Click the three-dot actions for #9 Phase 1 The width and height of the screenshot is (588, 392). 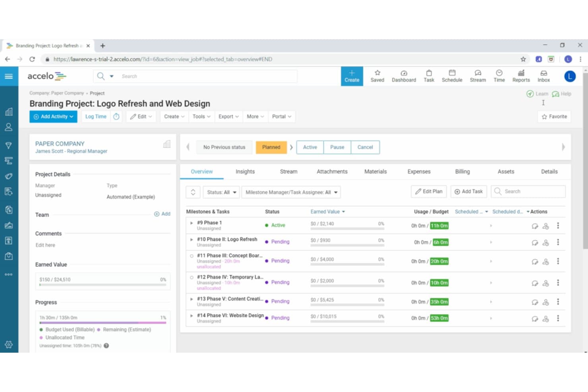tap(558, 226)
